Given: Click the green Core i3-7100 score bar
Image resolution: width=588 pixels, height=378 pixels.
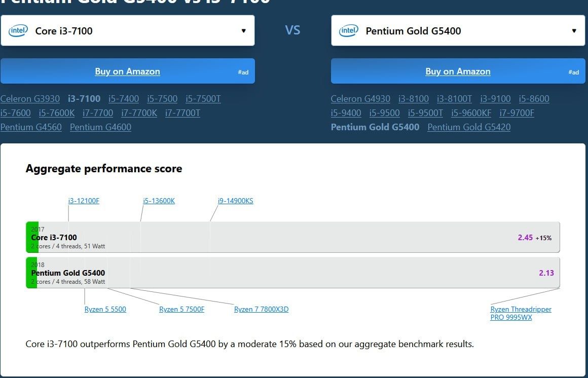Looking at the screenshot, I should [x=32, y=237].
